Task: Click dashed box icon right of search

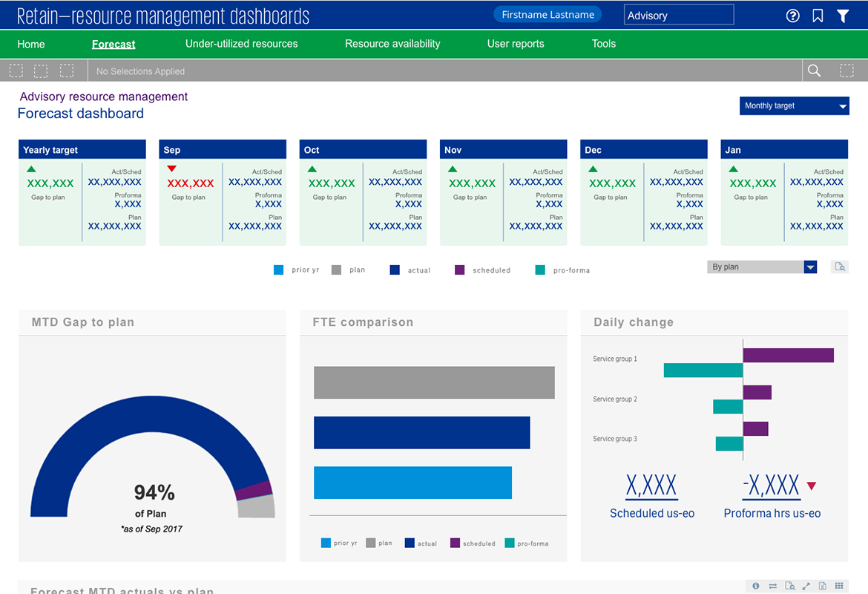Action: click(x=846, y=71)
